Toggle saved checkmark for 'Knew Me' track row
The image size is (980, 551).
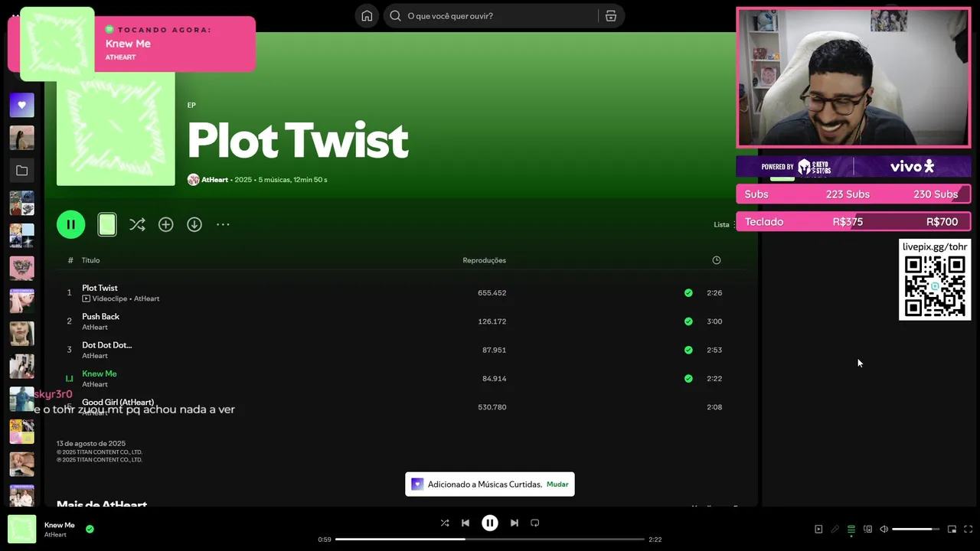coord(688,378)
